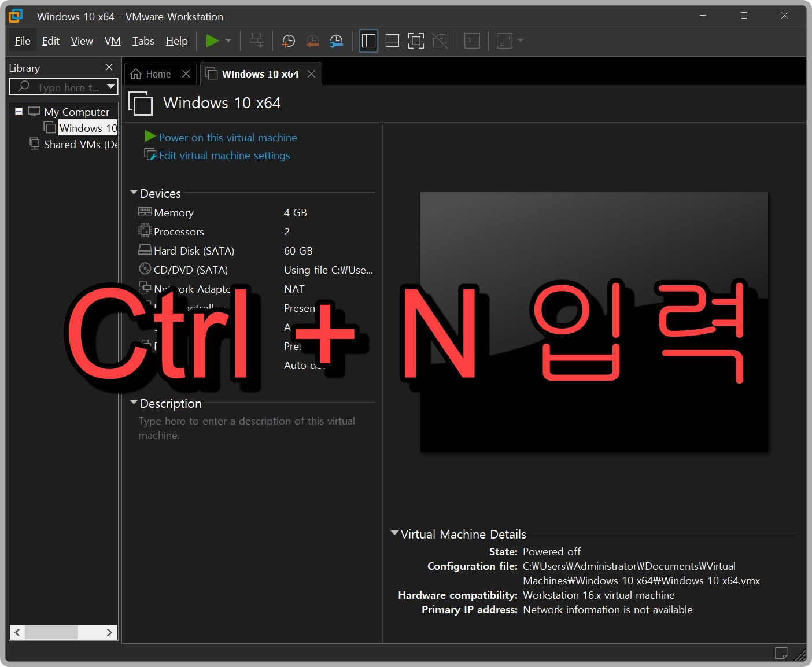This screenshot has height=667, width=812.
Task: Click the memory chip icon
Action: pyautogui.click(x=145, y=211)
